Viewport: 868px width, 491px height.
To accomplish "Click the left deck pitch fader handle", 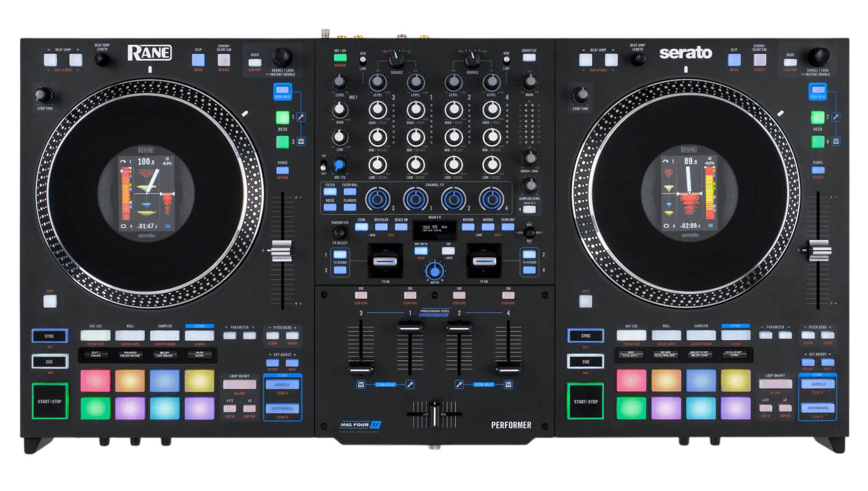I will (282, 251).
